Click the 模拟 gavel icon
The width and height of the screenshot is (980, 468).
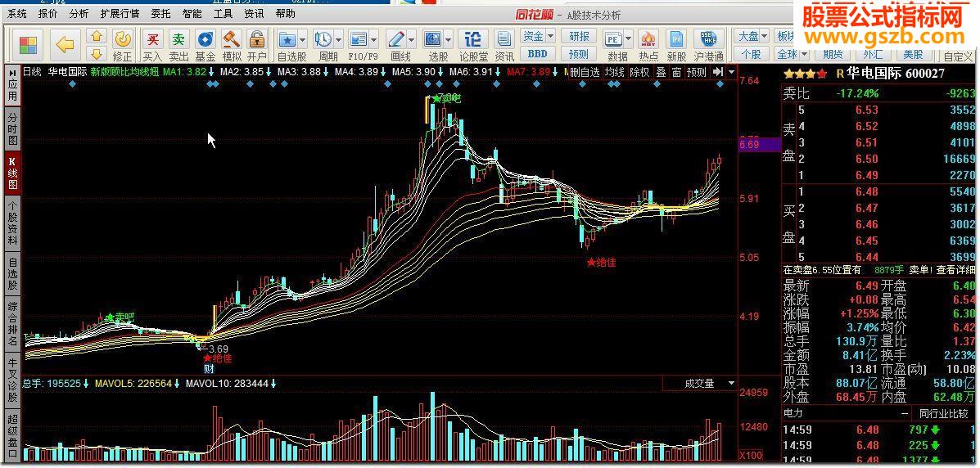(x=231, y=39)
